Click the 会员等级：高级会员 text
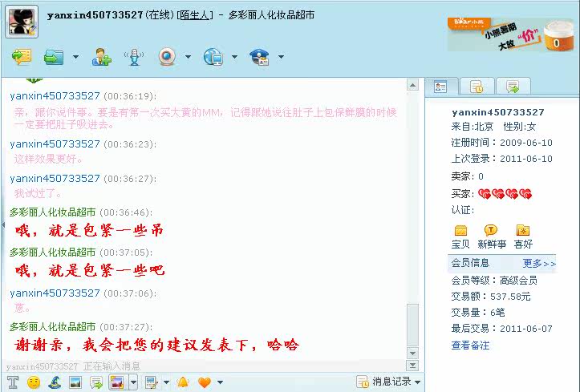Screen dimensions: 580x392 (x=494, y=281)
